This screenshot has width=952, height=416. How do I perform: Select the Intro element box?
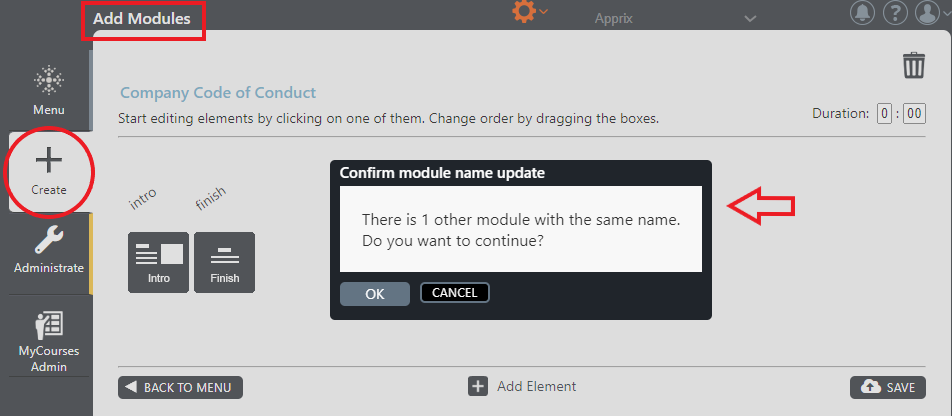pos(158,262)
